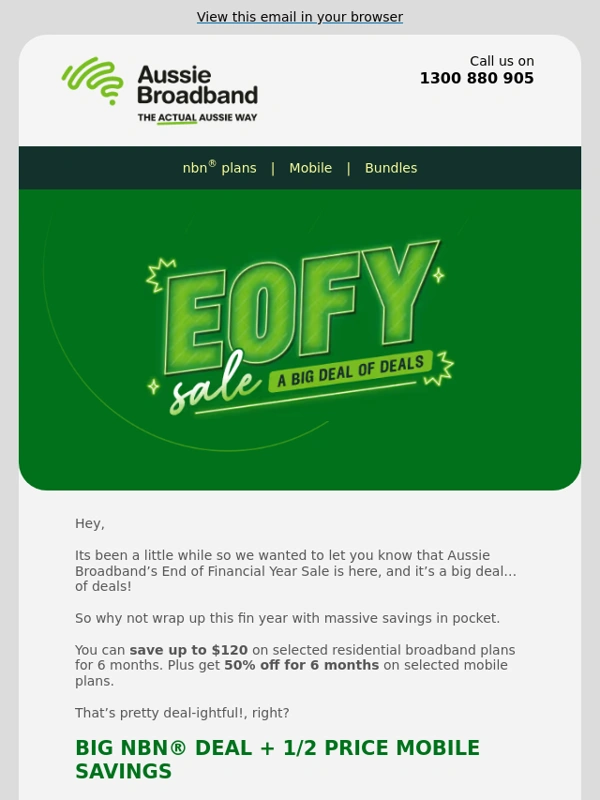The height and width of the screenshot is (800, 600).
Task: Click the small sparkle beside the word "sale"
Action: coord(153,385)
